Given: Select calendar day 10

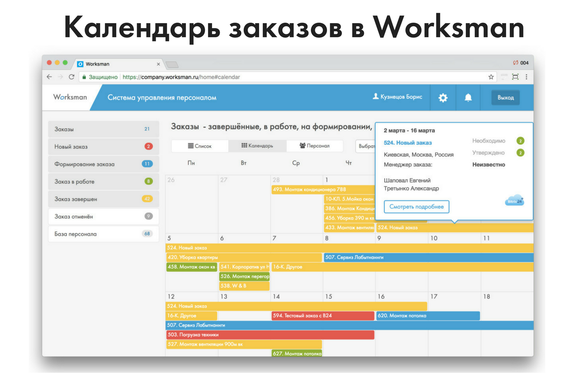Looking at the screenshot, I should tap(434, 238).
